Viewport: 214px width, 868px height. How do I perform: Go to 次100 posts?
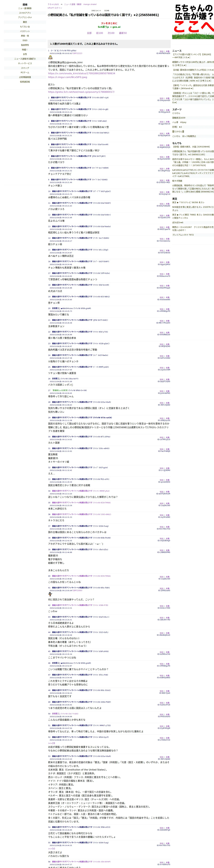(x=111, y=33)
